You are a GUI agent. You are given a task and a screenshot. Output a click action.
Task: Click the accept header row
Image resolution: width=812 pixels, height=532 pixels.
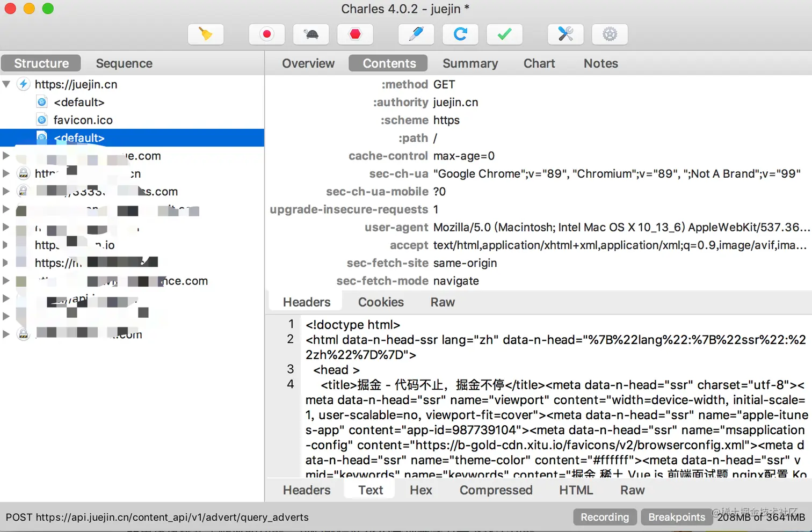click(539, 245)
